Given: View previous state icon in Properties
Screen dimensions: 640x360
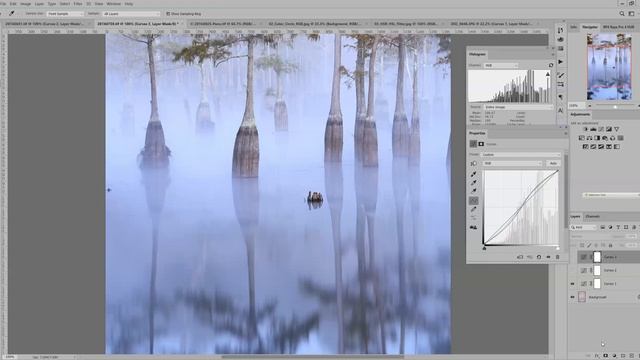Looking at the screenshot, I should [x=529, y=257].
